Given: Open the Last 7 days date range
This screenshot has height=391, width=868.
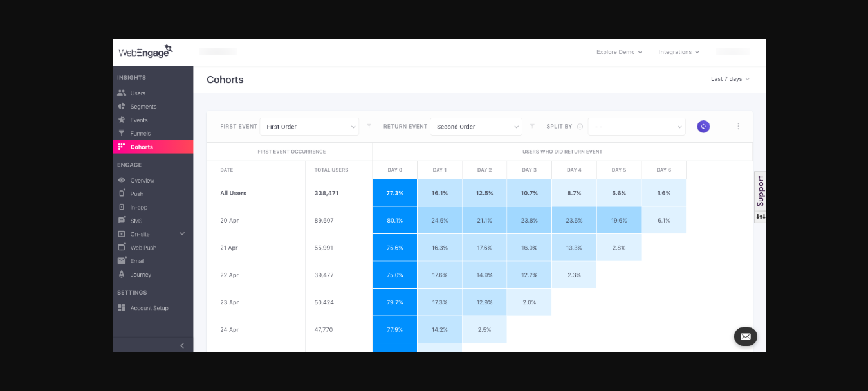Looking at the screenshot, I should tap(730, 79).
